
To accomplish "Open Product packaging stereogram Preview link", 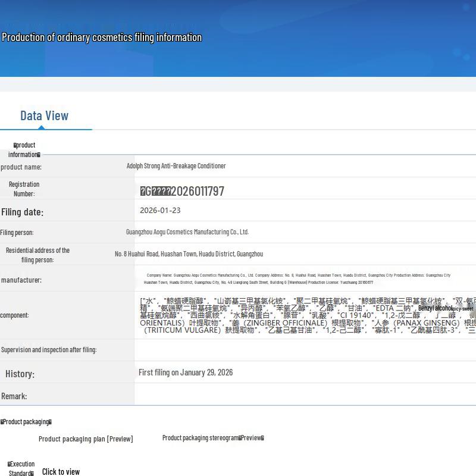I will [x=213, y=438].
